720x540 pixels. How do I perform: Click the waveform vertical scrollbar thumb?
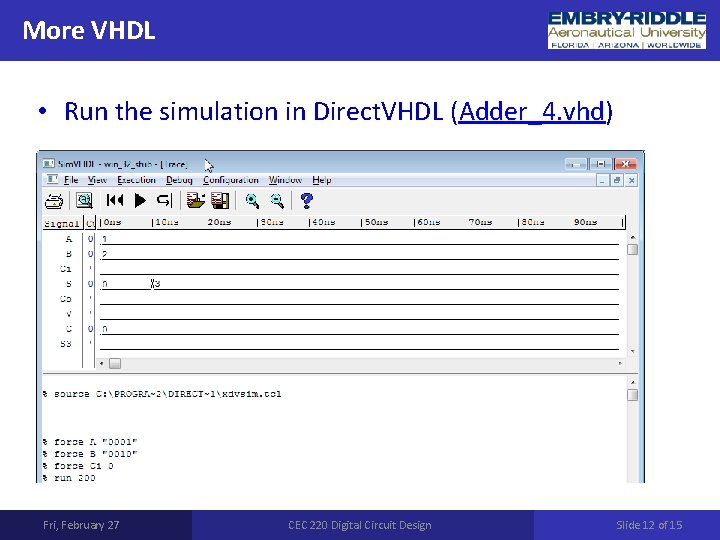coord(632,249)
